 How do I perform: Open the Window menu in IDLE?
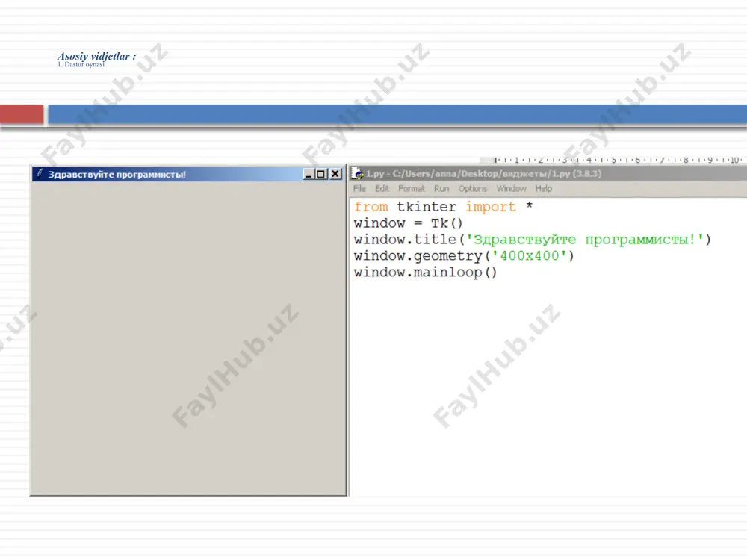(x=511, y=189)
